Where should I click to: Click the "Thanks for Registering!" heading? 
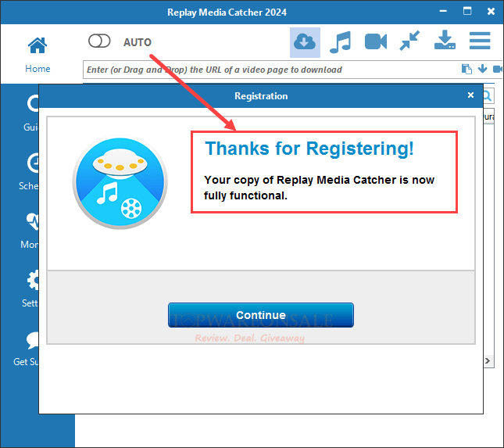tap(309, 149)
